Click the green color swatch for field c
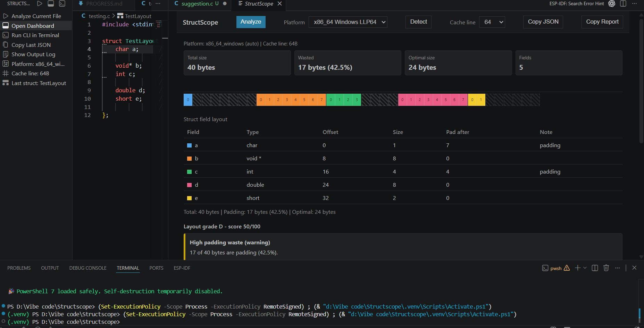644x328 pixels. click(x=189, y=172)
